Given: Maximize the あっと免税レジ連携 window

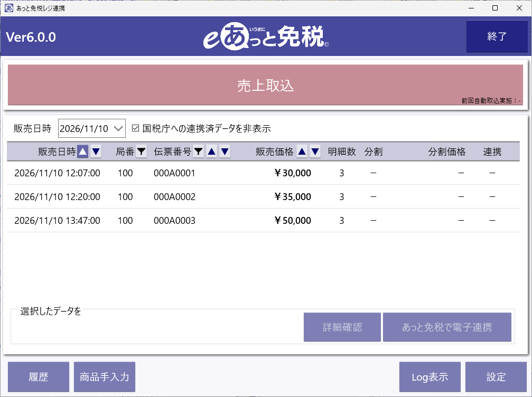Looking at the screenshot, I should coord(495,8).
